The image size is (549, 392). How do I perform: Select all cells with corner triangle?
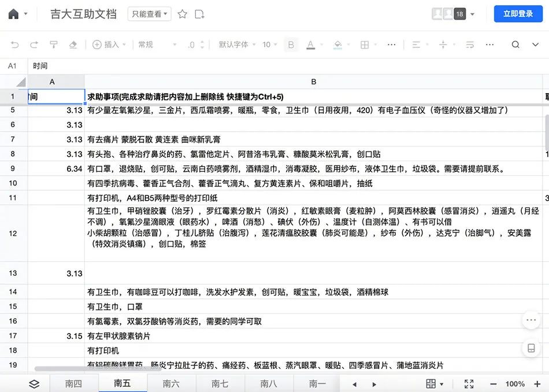coord(21,82)
